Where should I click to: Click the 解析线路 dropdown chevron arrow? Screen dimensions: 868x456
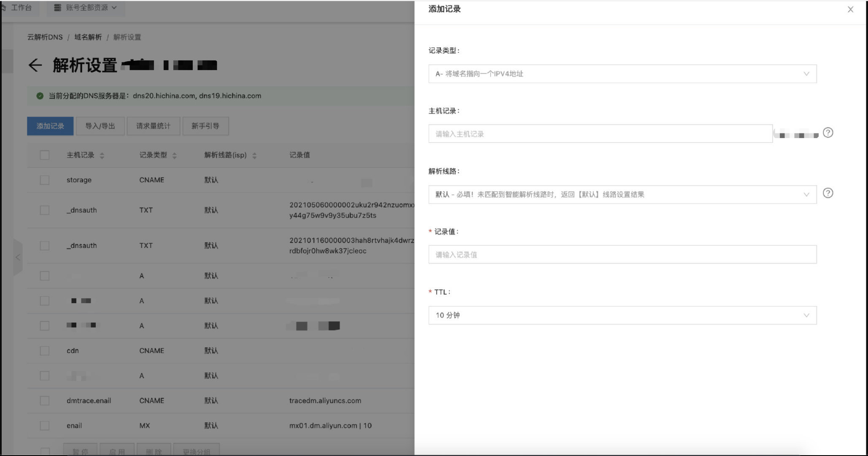806,195
